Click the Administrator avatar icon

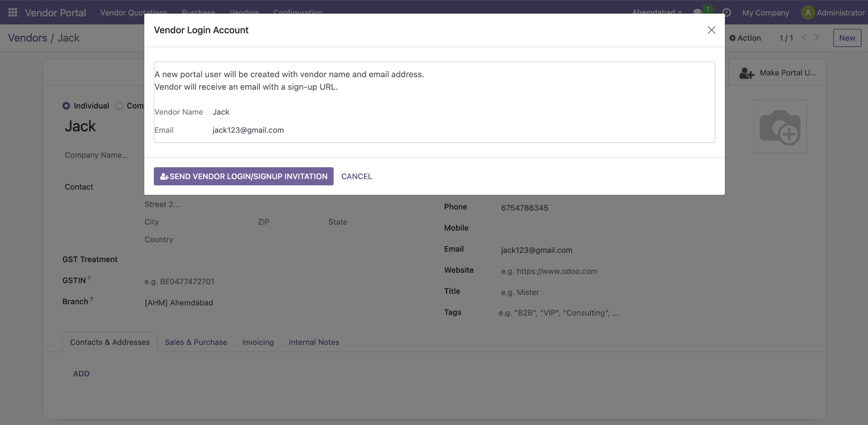[808, 13]
